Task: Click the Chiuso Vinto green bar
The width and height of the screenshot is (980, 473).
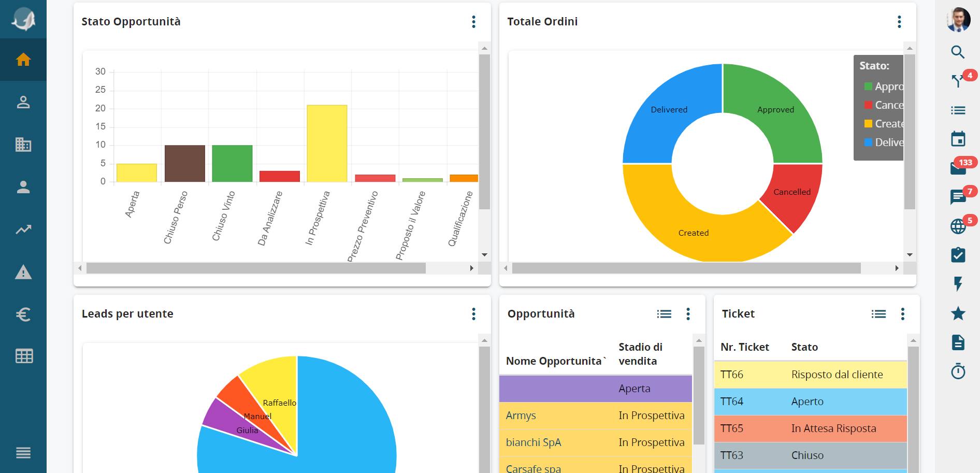Action: pyautogui.click(x=232, y=164)
